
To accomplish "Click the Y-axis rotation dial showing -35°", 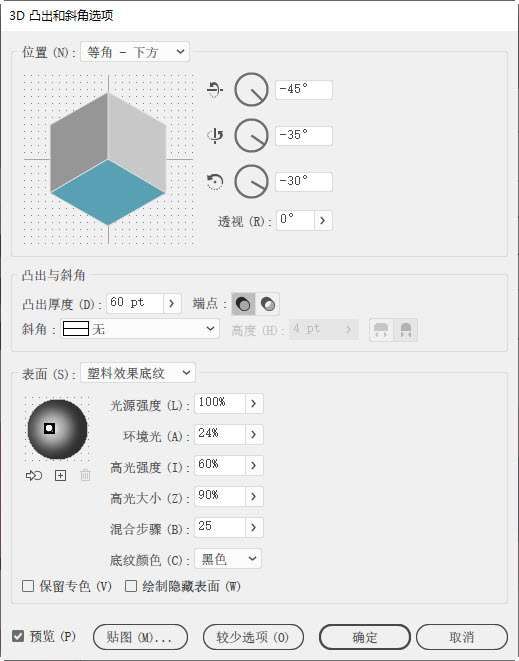I will coord(251,135).
